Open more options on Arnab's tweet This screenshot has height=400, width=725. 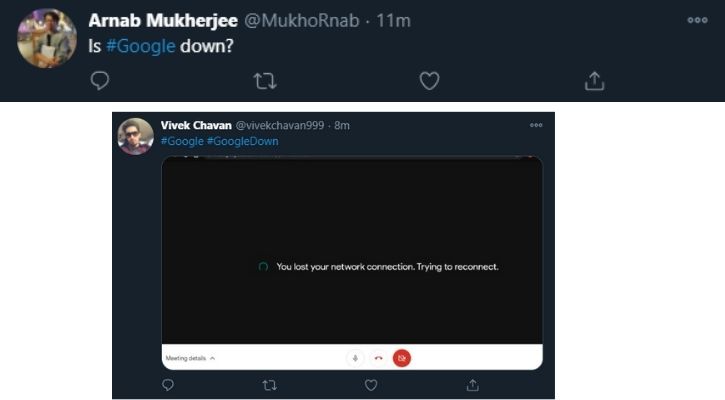(x=697, y=20)
